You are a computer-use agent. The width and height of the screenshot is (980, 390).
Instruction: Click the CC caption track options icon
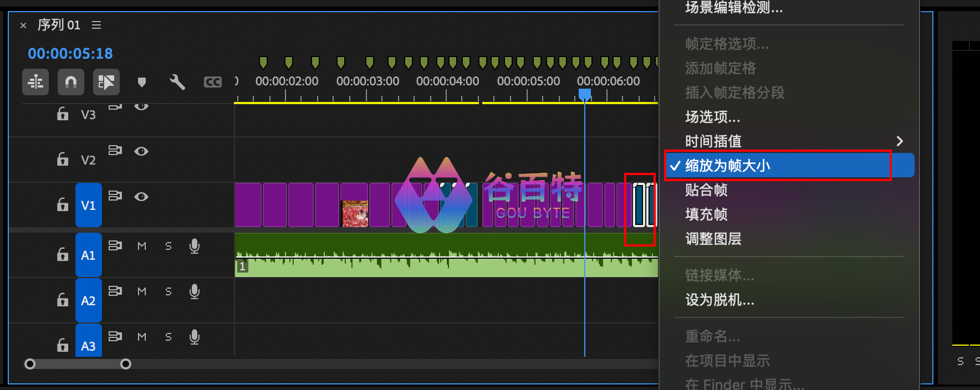(212, 83)
